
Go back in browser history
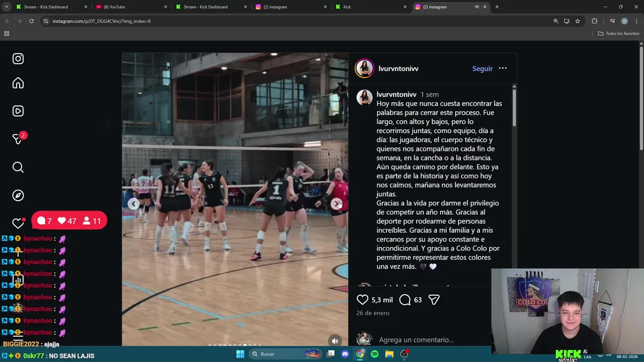(7, 21)
